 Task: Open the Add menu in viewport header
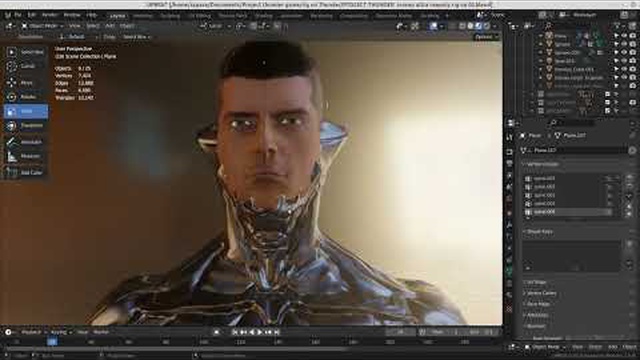tap(110, 26)
